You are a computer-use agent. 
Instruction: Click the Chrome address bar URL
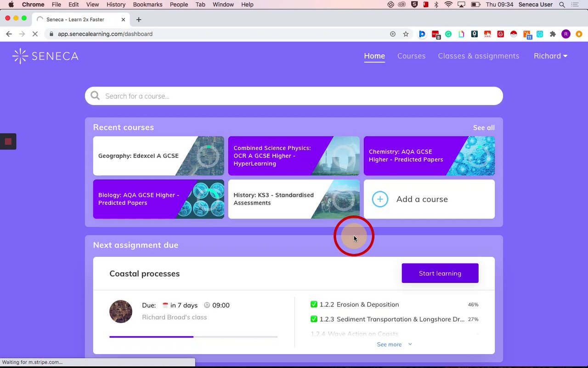coord(105,34)
